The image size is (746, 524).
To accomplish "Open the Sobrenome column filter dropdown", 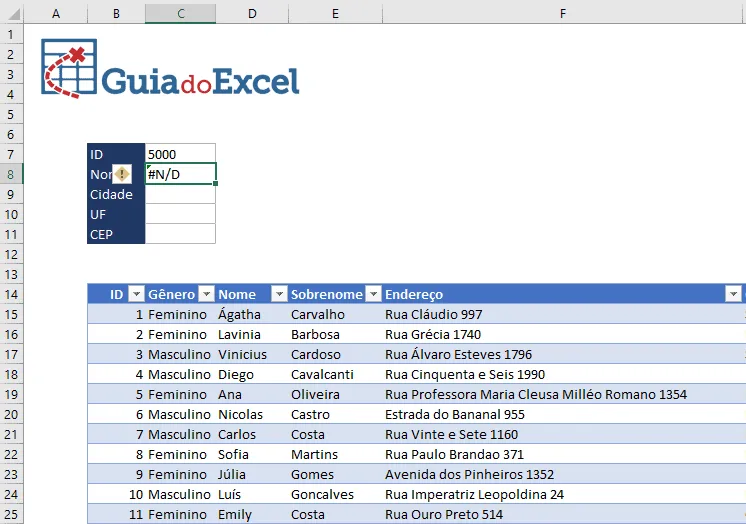I will (x=373, y=294).
